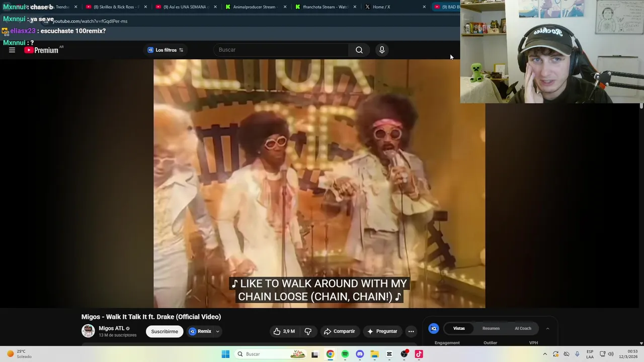
Task: Select the Resumen tab in the IQ panel
Action: 491,328
